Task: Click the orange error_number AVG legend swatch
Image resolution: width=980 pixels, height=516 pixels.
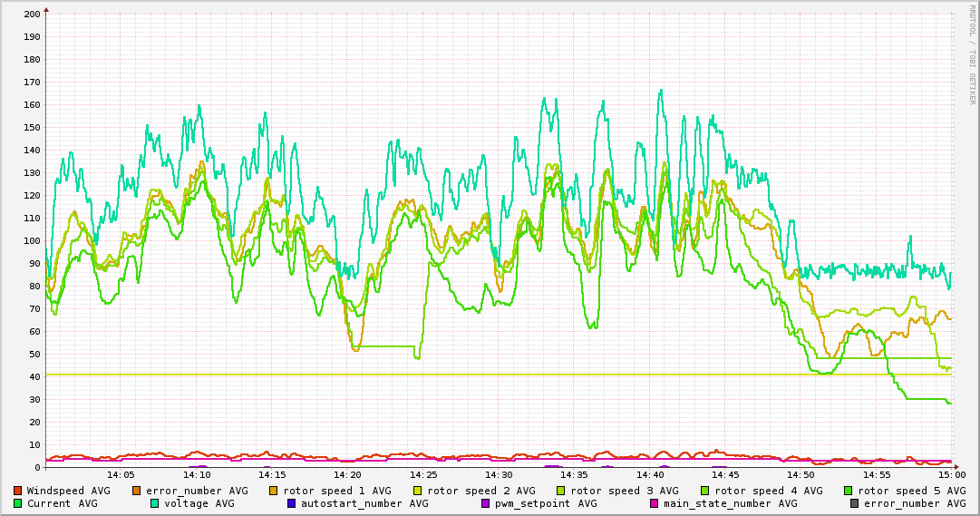Action: point(137,491)
